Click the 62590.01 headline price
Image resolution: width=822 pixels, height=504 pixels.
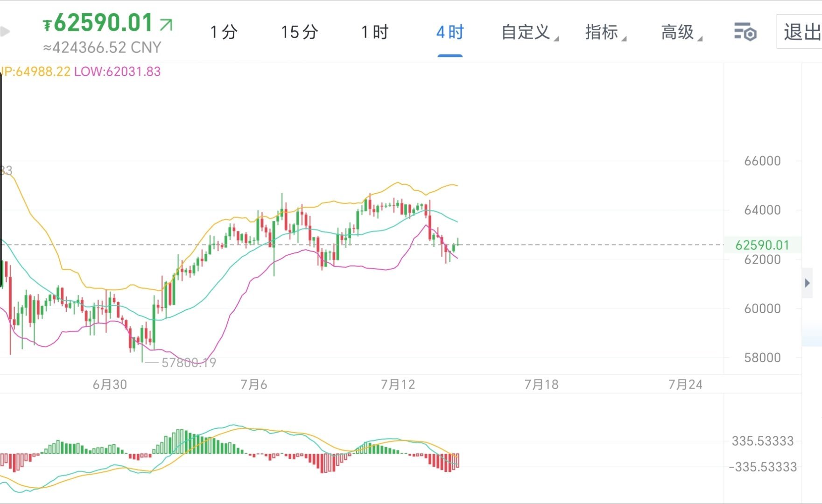click(x=103, y=23)
